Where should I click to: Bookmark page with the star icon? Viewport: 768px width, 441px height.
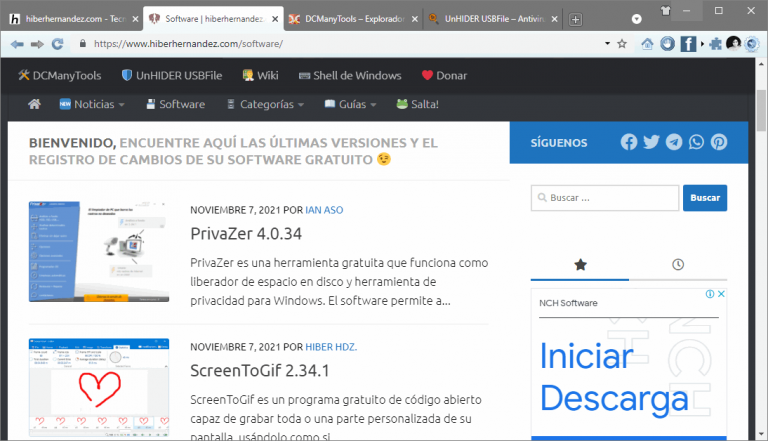click(x=622, y=44)
